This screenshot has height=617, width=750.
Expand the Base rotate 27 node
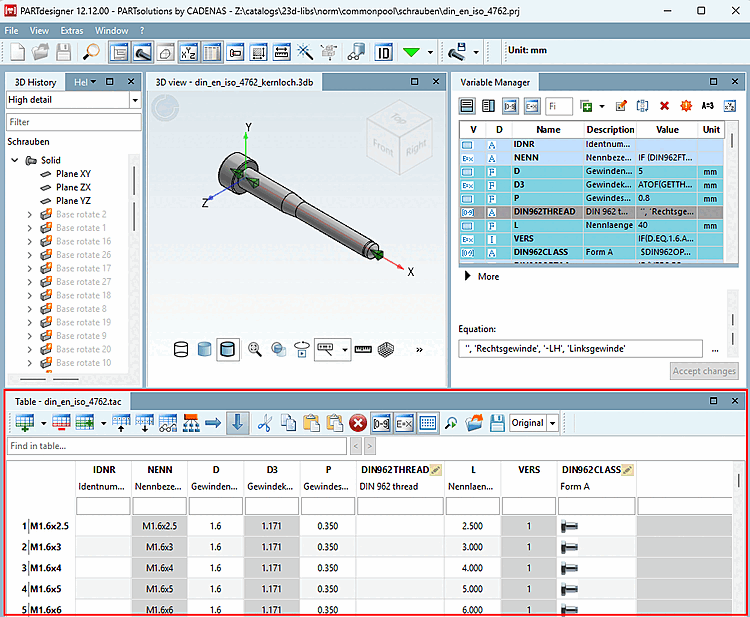click(x=30, y=282)
